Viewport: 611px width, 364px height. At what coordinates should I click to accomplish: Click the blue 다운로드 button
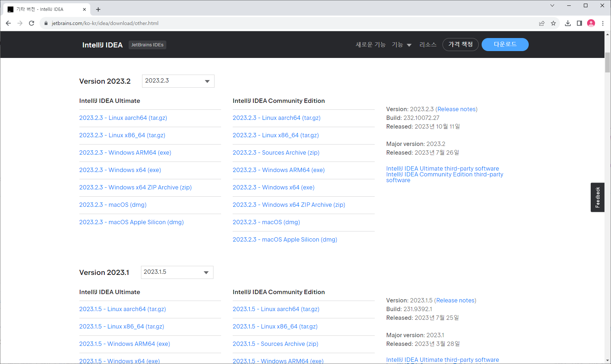coord(505,45)
